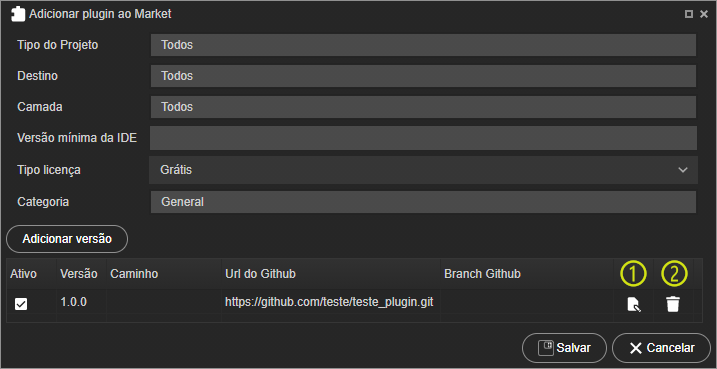The height and width of the screenshot is (369, 717).
Task: Open the Camada field showing Todos
Action: 423,107
